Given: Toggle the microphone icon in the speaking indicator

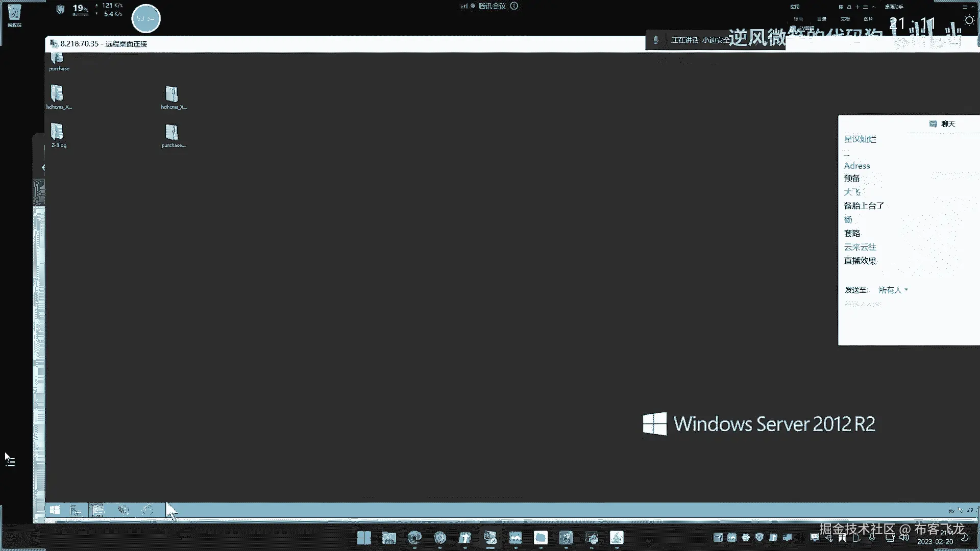Looking at the screenshot, I should pos(656,40).
